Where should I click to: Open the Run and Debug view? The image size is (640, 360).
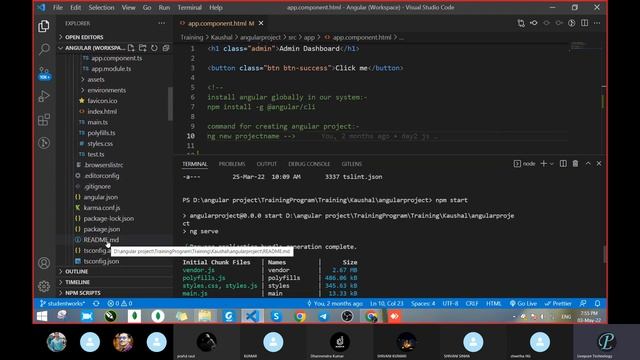tap(44, 96)
